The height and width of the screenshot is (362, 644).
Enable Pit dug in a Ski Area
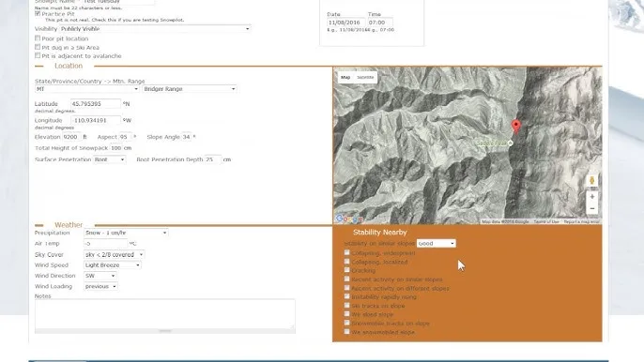coord(38,47)
